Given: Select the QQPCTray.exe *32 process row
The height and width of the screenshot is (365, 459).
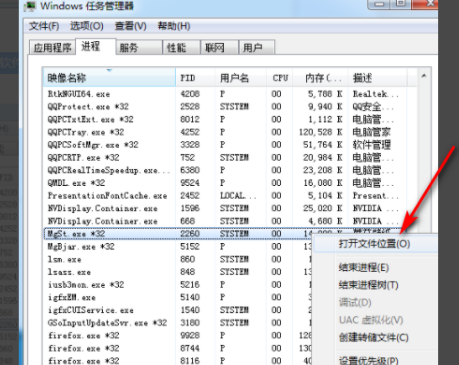Looking at the screenshot, I should pyautogui.click(x=230, y=132).
